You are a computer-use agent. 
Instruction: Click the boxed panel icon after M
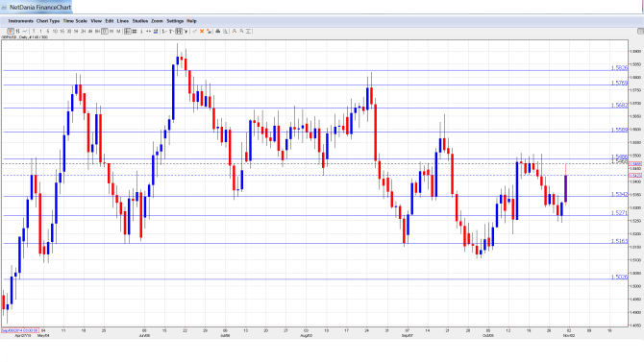[127, 31]
